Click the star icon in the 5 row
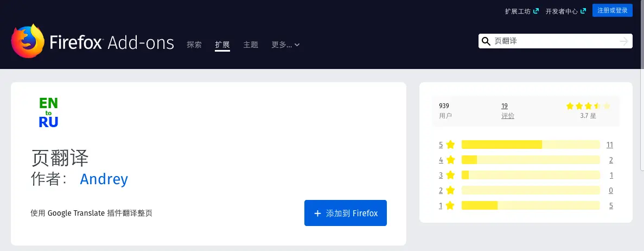644x251 pixels. point(450,145)
